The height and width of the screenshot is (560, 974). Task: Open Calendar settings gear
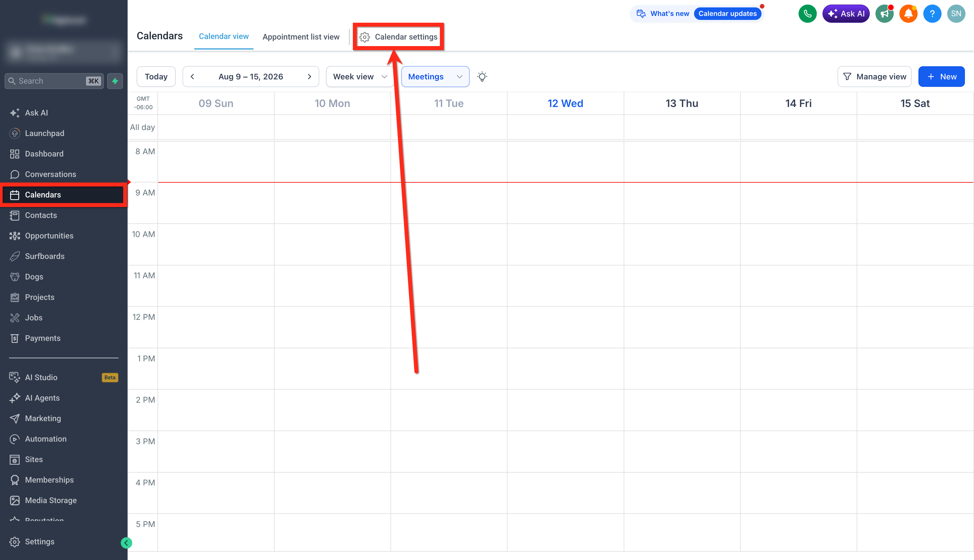coord(398,37)
